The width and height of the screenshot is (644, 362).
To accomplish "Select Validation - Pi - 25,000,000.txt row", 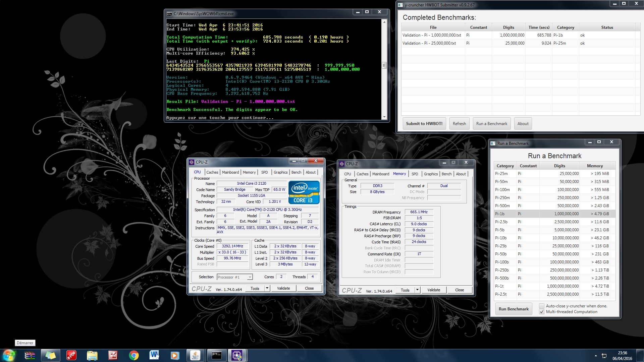I will pos(521,43).
